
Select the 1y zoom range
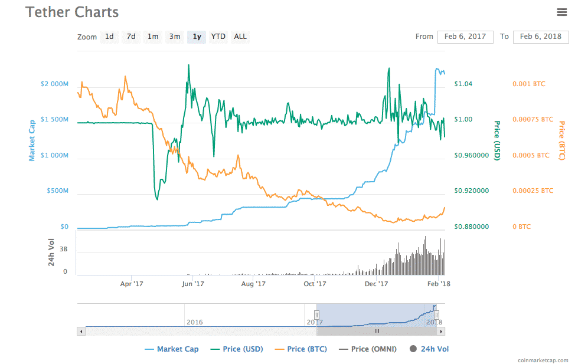(x=197, y=37)
